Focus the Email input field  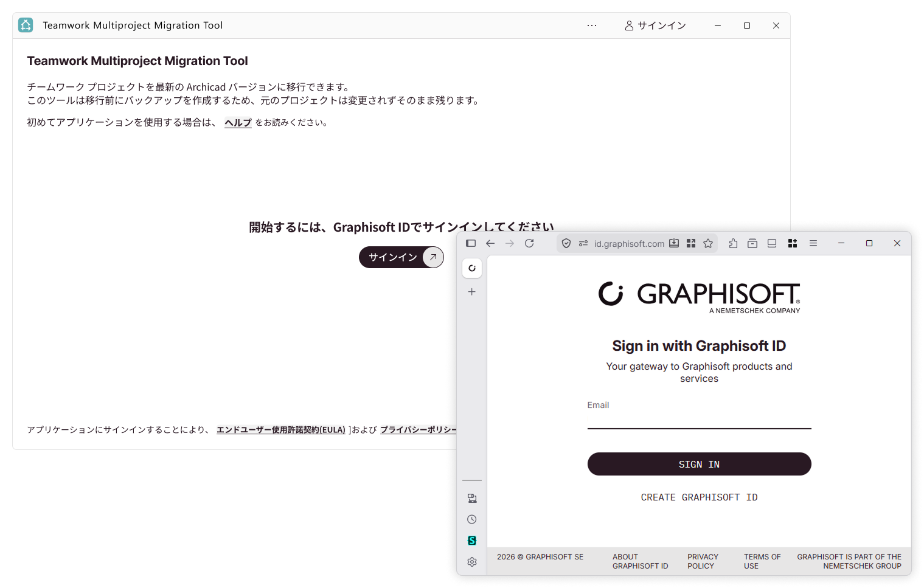point(700,420)
